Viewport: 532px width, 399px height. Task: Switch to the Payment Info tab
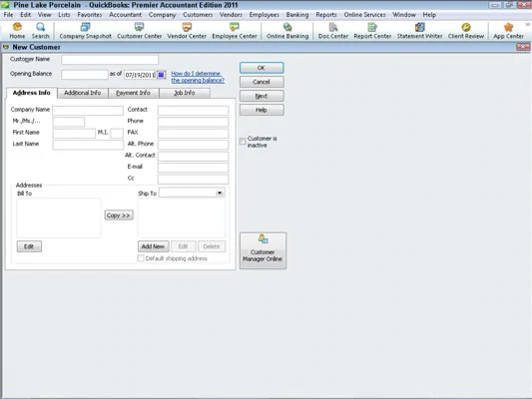coord(133,93)
